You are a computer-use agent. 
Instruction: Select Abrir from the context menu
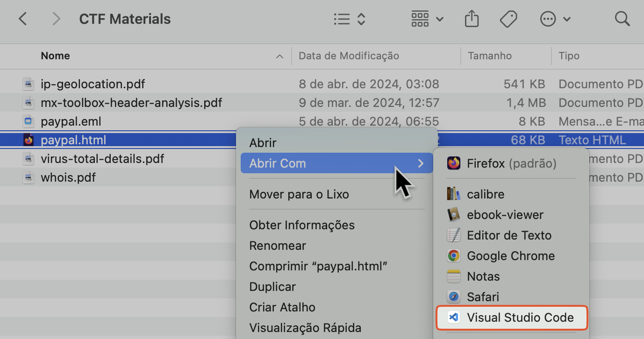263,142
